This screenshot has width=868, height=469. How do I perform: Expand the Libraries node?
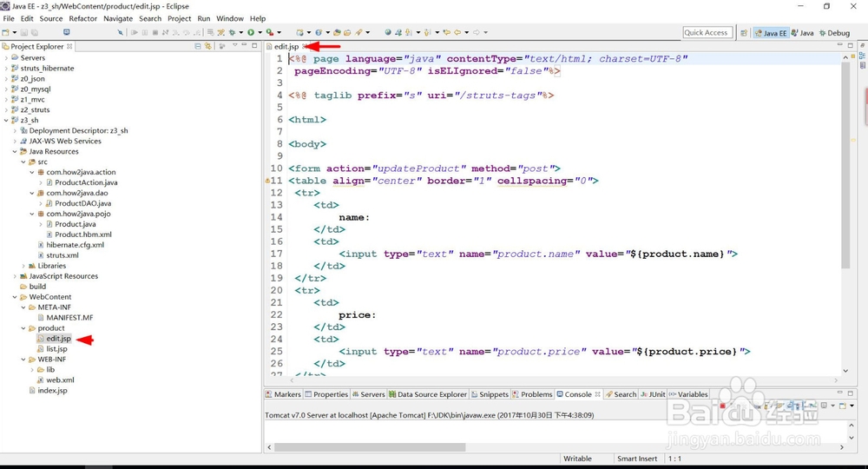click(23, 266)
